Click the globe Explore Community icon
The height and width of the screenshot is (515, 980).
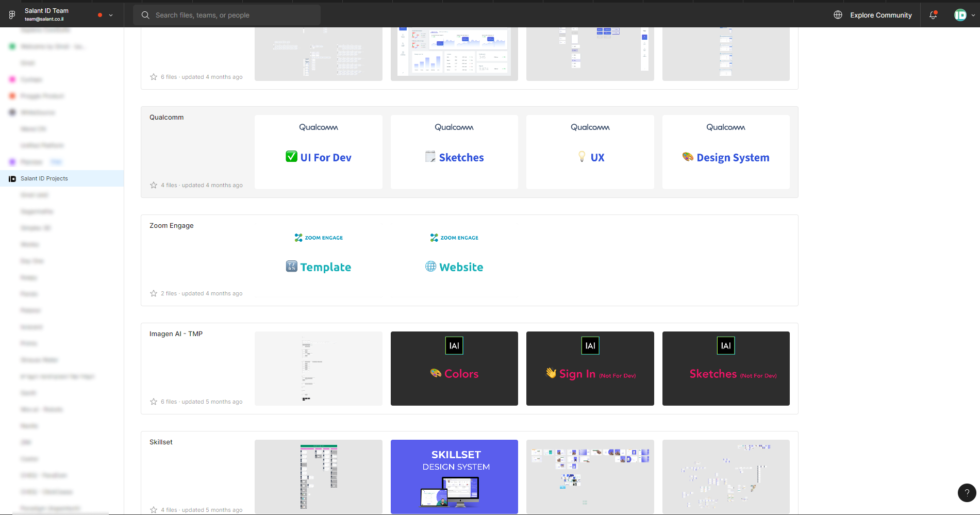click(838, 15)
